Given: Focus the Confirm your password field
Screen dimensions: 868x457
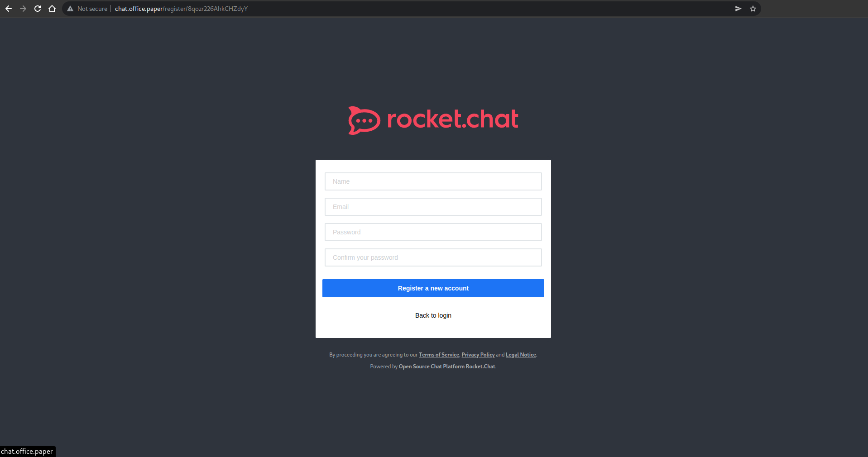Looking at the screenshot, I should coord(433,257).
